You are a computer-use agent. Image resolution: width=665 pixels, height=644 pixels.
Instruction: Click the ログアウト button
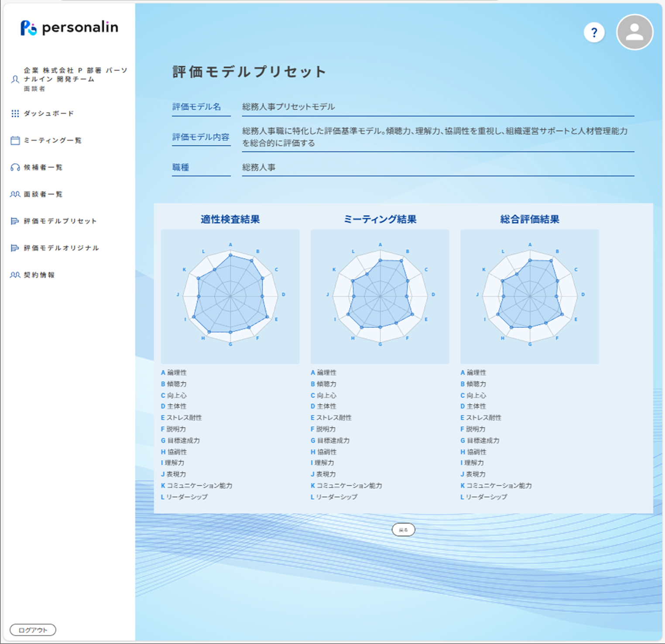(32, 629)
